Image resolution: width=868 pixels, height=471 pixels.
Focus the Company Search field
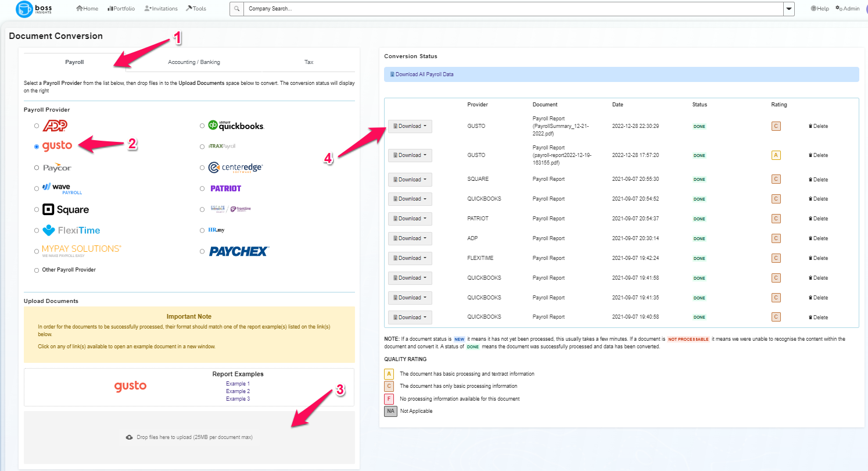[x=513, y=9]
